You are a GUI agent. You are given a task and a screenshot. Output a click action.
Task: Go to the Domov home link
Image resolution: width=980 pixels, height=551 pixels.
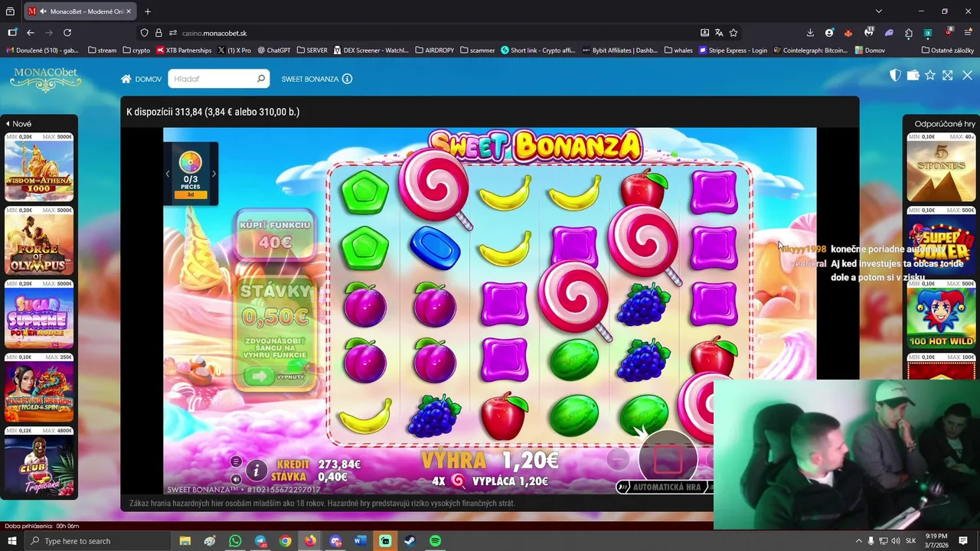pos(141,79)
